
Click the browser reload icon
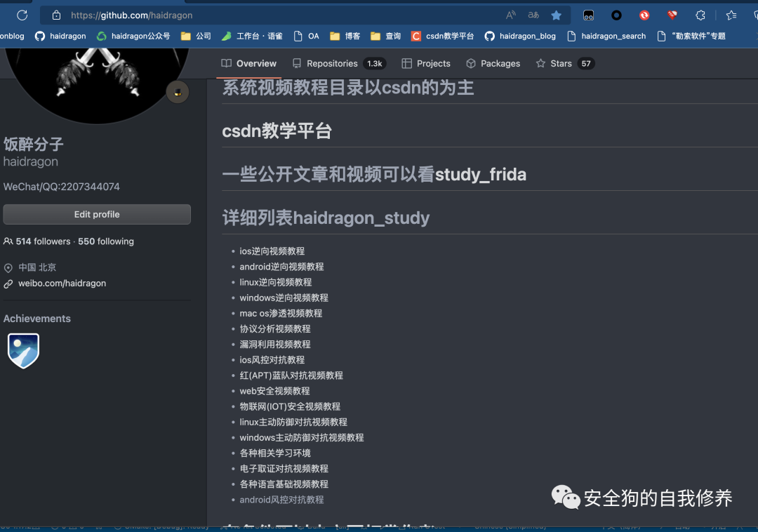tap(22, 15)
